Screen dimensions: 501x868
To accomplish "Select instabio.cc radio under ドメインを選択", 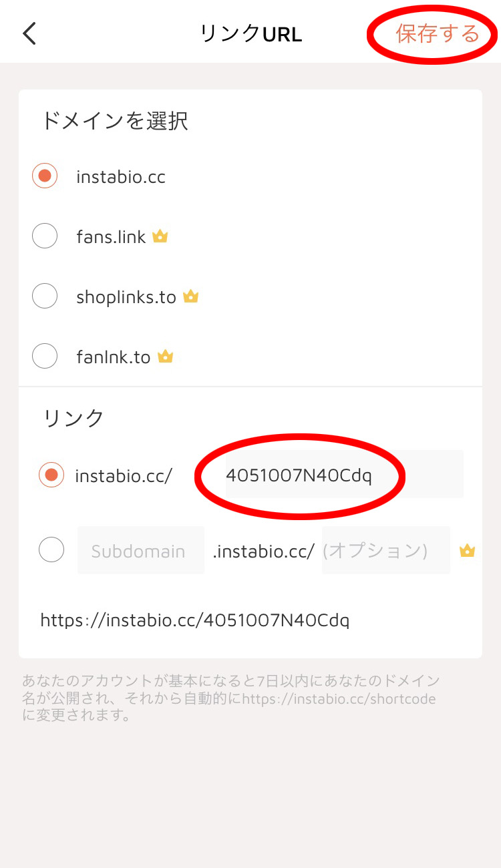I will [x=45, y=177].
